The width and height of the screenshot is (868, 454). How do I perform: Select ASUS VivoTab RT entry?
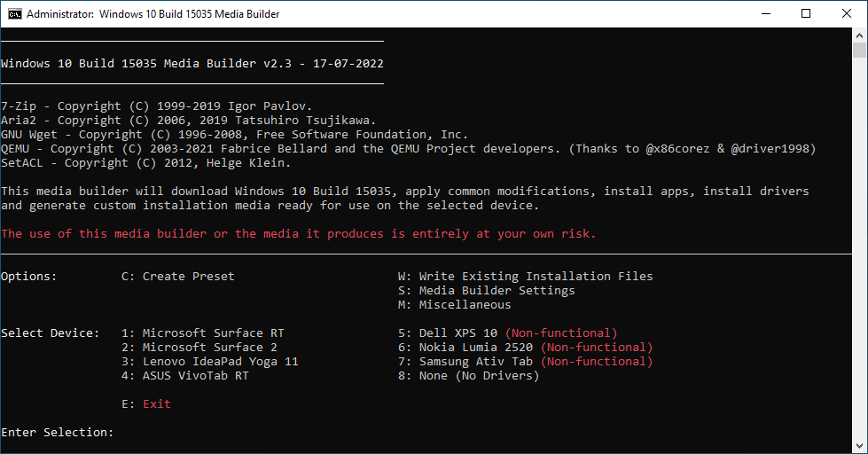coord(185,375)
